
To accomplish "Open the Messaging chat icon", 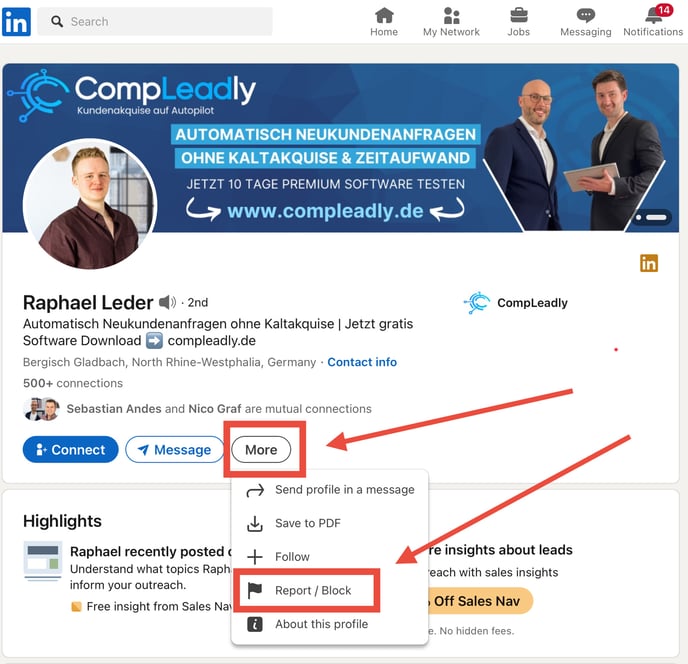I will pyautogui.click(x=586, y=16).
